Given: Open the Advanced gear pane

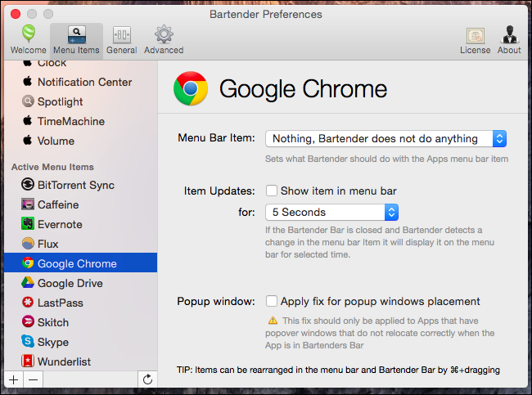Looking at the screenshot, I should click(164, 38).
